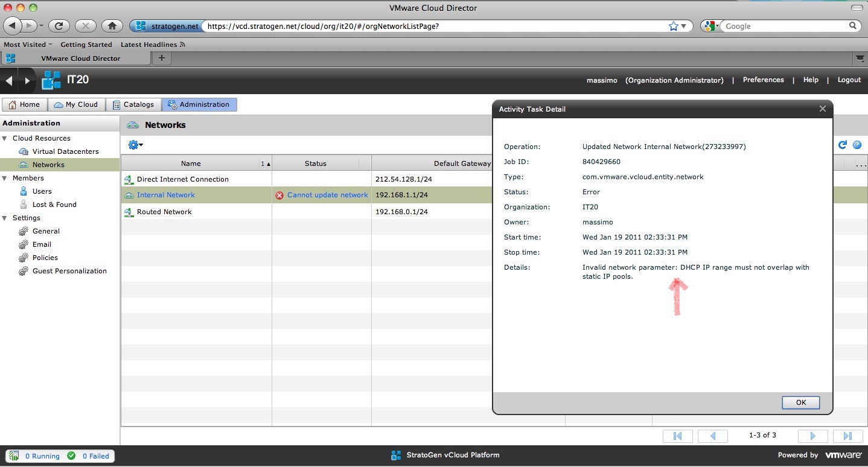The height and width of the screenshot is (467, 868).
Task: Click the Logout link in the header
Action: tap(849, 80)
